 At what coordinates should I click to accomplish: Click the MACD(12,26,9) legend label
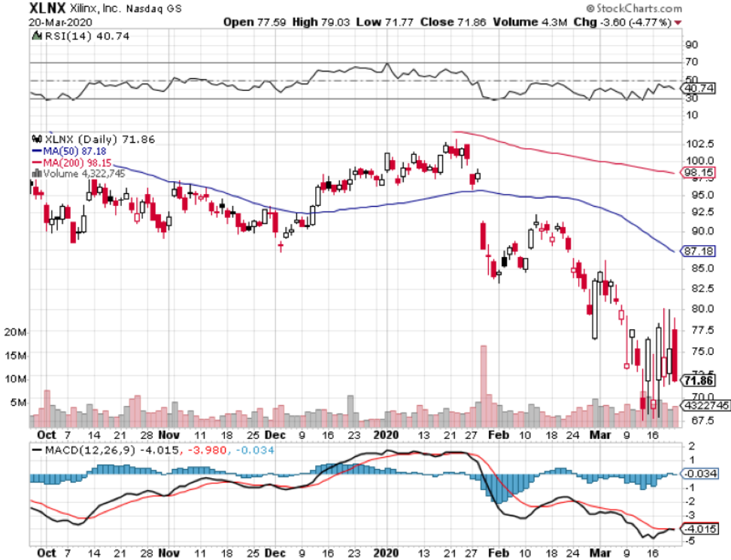[90, 450]
